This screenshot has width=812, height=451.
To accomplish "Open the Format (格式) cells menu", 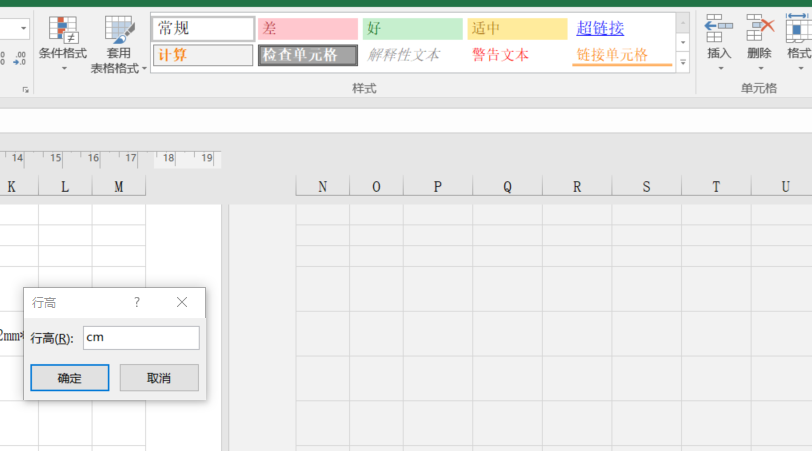I will (x=798, y=43).
